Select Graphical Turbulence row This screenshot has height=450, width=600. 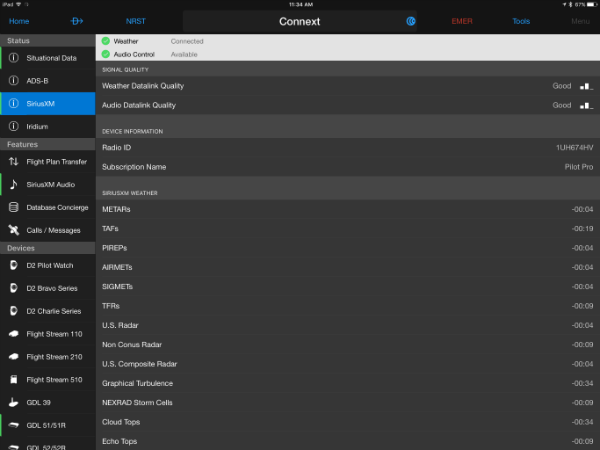348,383
